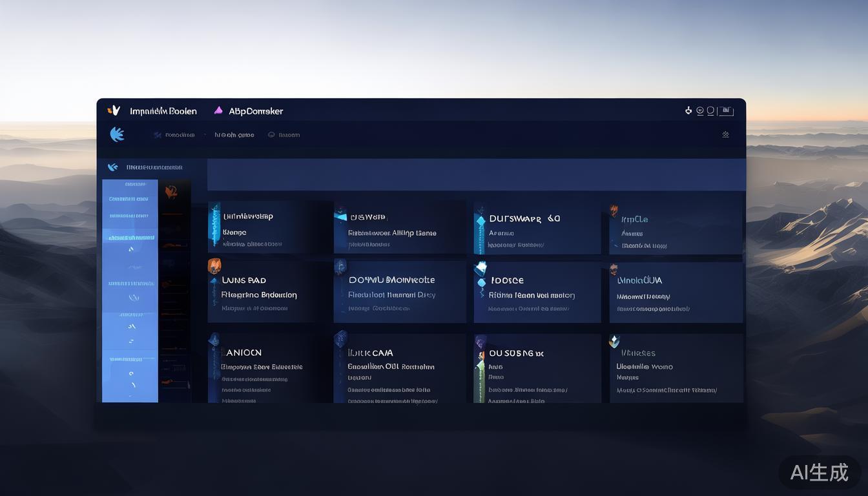Click the cyan diamond icon on DURSWAPR card

pos(480,221)
